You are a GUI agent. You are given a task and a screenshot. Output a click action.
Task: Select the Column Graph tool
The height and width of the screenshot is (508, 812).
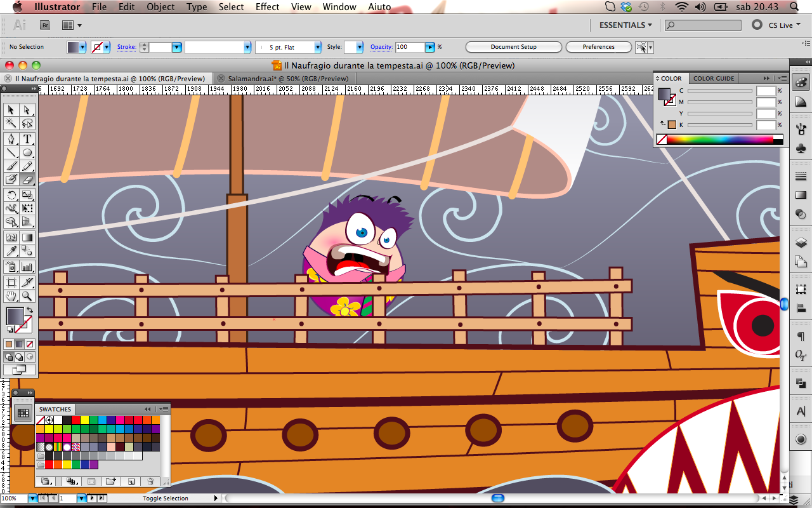click(27, 267)
